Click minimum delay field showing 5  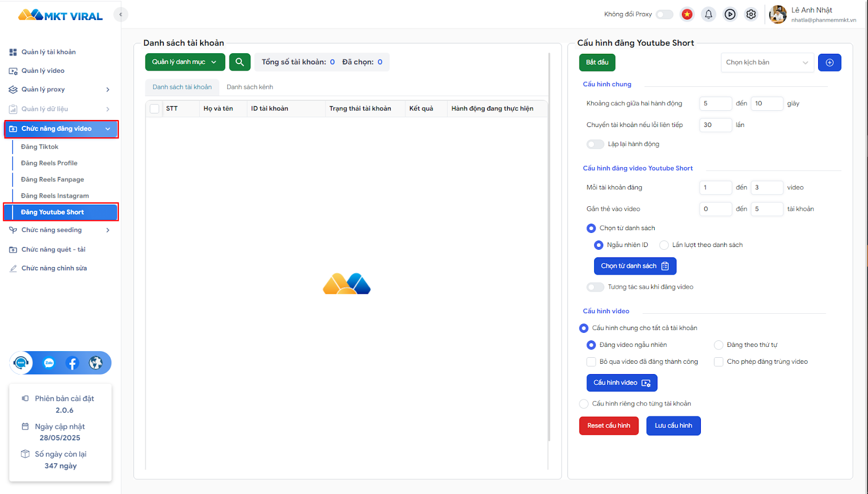pos(716,104)
